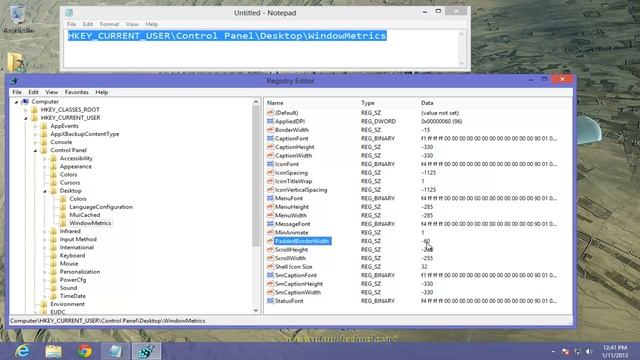640x360 pixels.
Task: Select the Shell Icon Size value
Action: [293, 267]
